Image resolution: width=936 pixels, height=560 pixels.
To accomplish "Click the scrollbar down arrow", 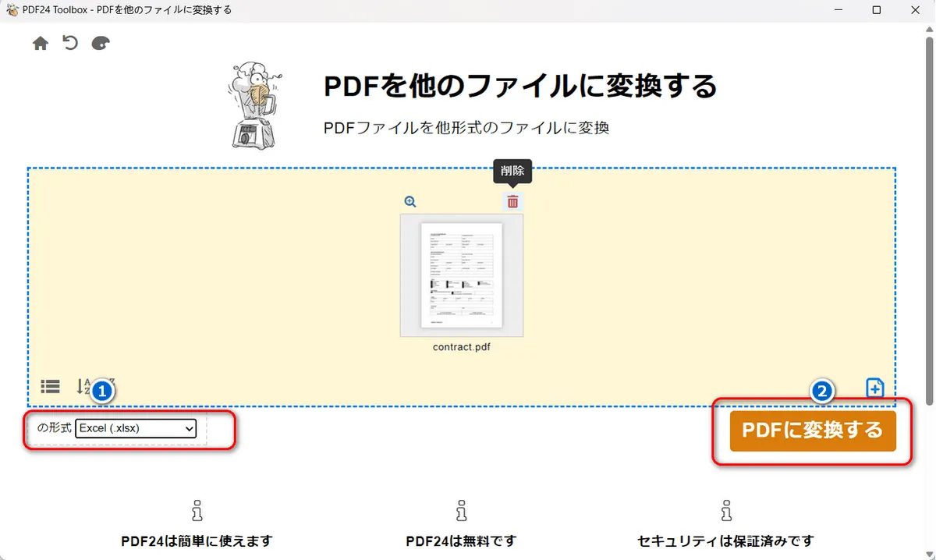I will [928, 553].
